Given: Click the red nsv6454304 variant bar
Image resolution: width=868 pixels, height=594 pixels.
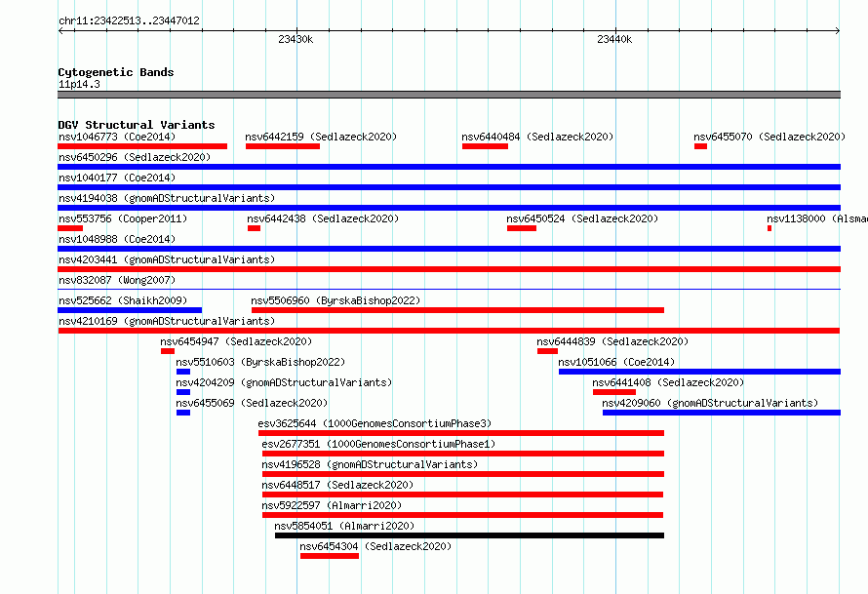Looking at the screenshot, I should coord(330,556).
